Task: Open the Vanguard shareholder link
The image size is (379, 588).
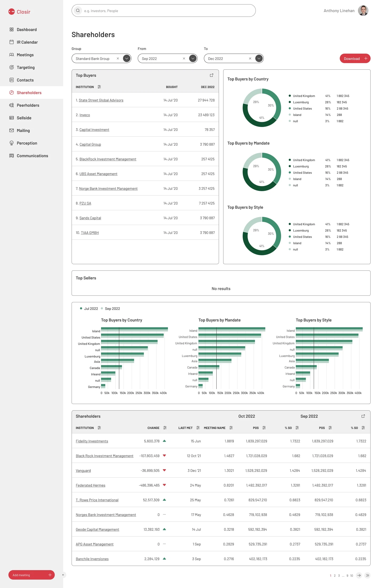Action: [x=83, y=471]
